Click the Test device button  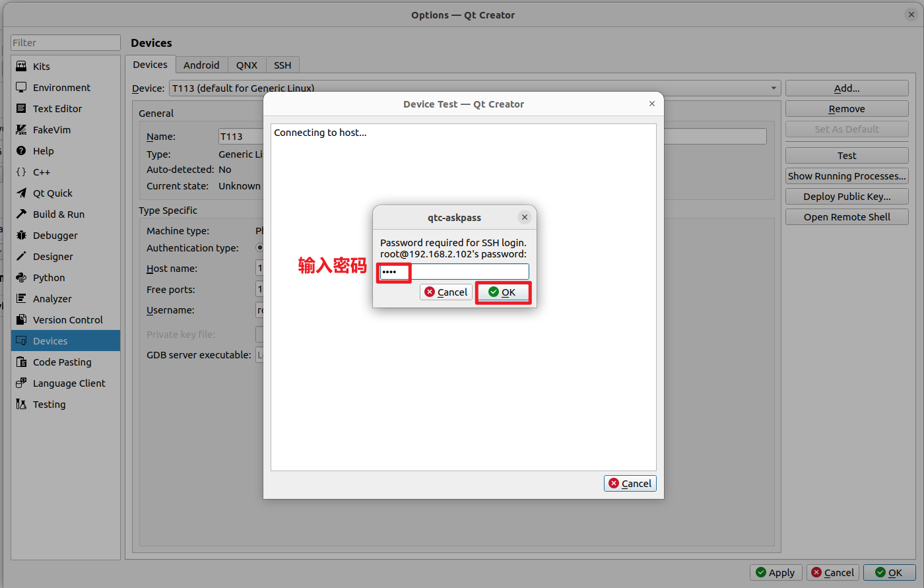coord(847,155)
